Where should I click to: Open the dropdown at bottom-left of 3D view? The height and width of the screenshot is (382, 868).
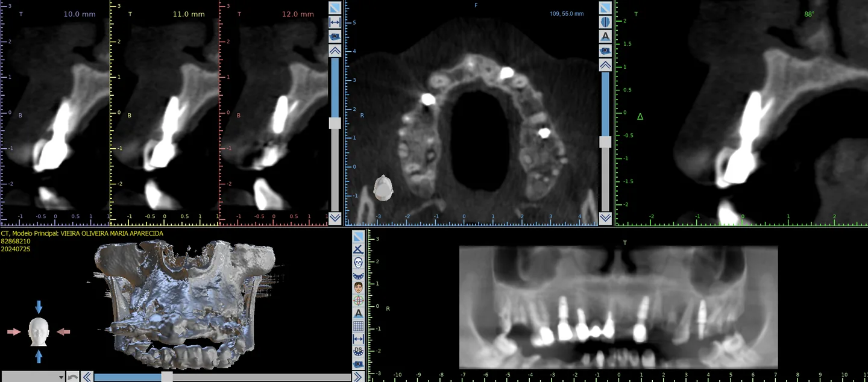click(x=33, y=377)
